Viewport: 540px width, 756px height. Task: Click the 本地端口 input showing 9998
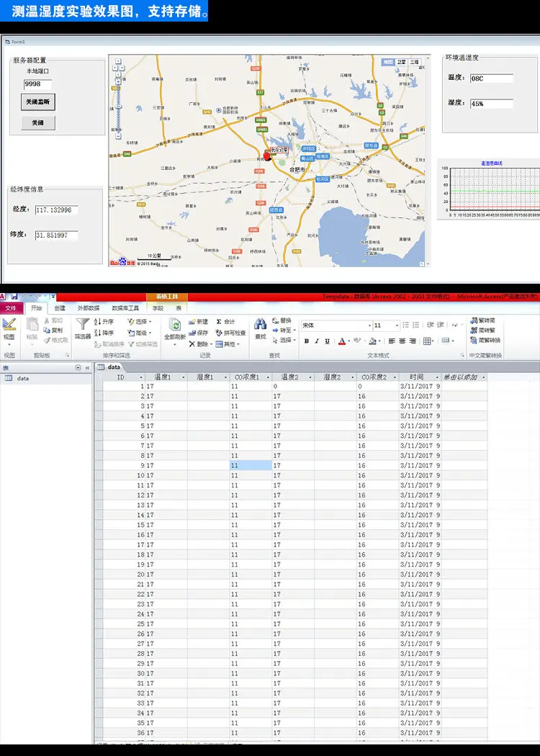click(37, 84)
